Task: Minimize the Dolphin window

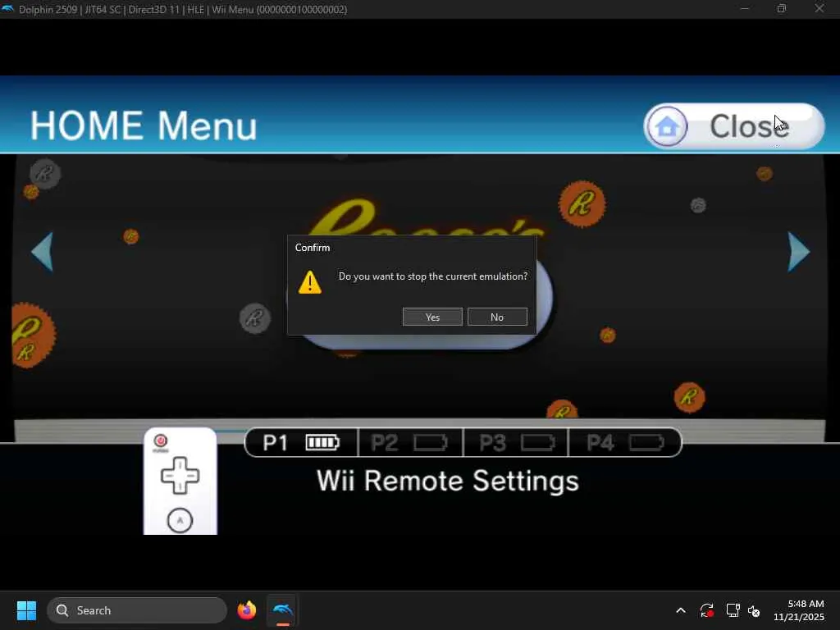Action: point(744,8)
